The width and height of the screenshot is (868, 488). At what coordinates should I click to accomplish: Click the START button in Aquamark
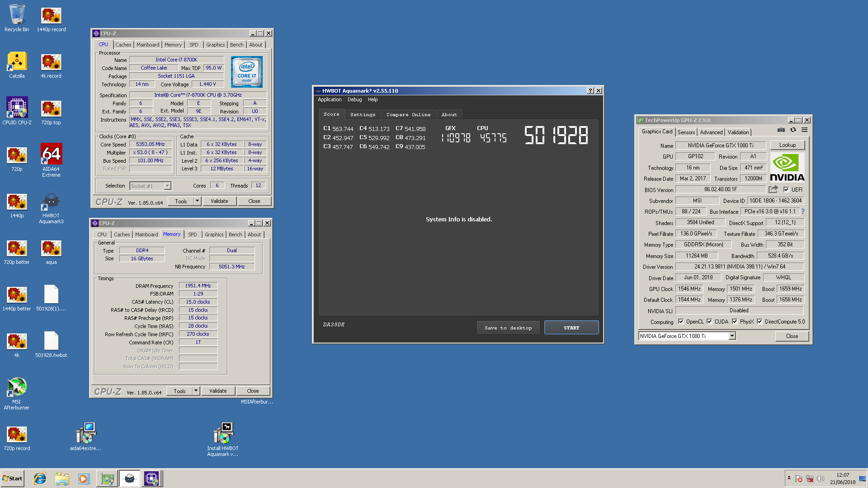571,328
